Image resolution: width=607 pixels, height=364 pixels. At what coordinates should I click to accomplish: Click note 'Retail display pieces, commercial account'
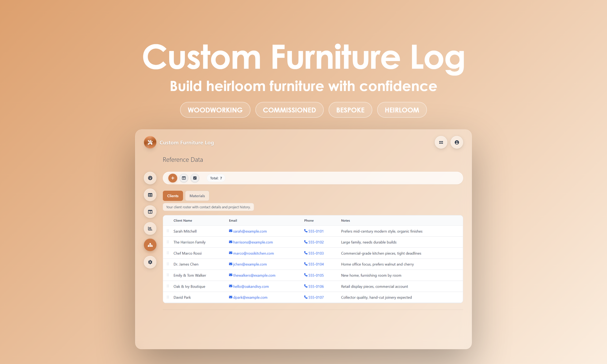(x=374, y=286)
